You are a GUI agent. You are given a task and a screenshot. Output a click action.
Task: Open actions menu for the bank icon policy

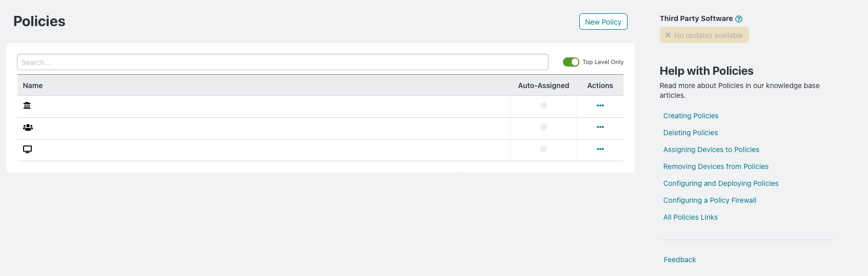pos(600,105)
